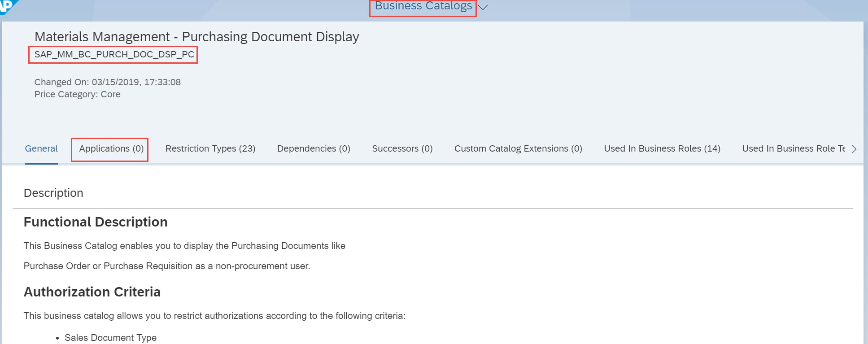Open Used In Business Roles (14) tab

point(662,148)
